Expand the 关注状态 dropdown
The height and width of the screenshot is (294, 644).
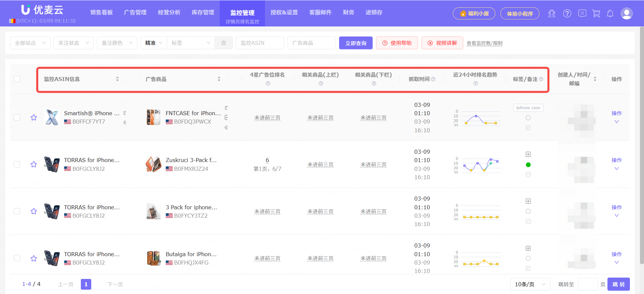[x=73, y=43]
